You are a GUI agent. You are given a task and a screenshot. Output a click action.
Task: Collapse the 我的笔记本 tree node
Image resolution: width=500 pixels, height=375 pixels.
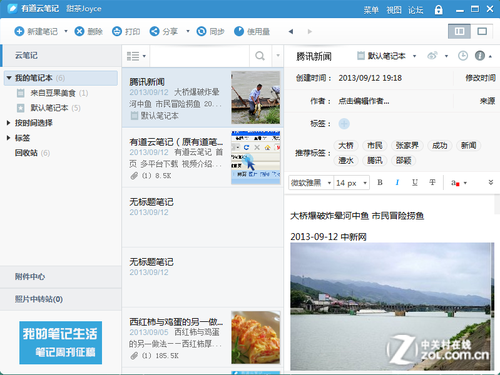9,78
